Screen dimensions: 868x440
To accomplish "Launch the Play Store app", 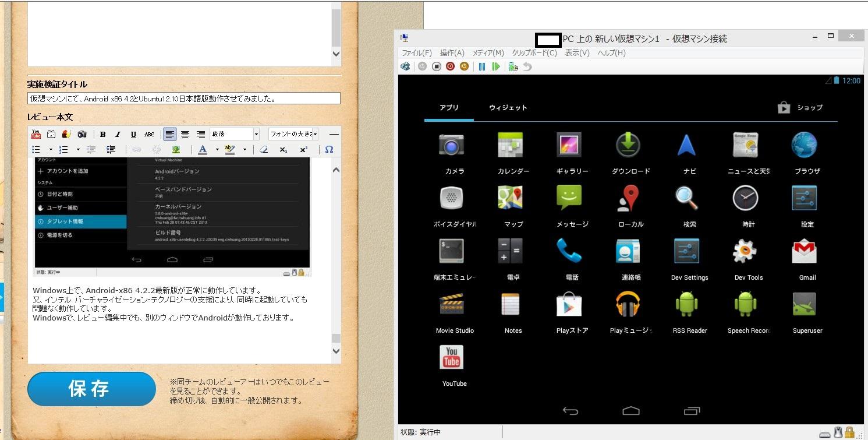I will 569,305.
